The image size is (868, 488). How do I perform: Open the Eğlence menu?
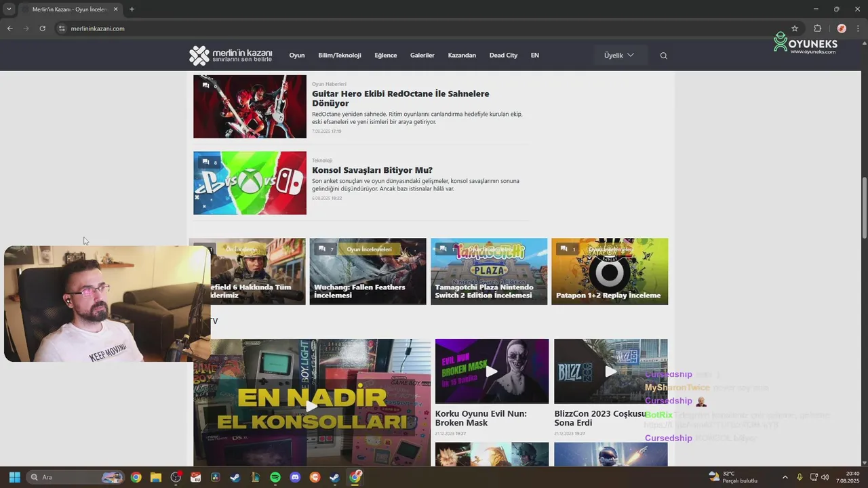386,56
